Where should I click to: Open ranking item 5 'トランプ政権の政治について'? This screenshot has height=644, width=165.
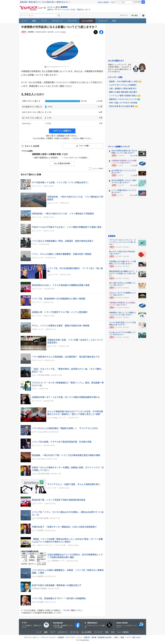(124, 191)
